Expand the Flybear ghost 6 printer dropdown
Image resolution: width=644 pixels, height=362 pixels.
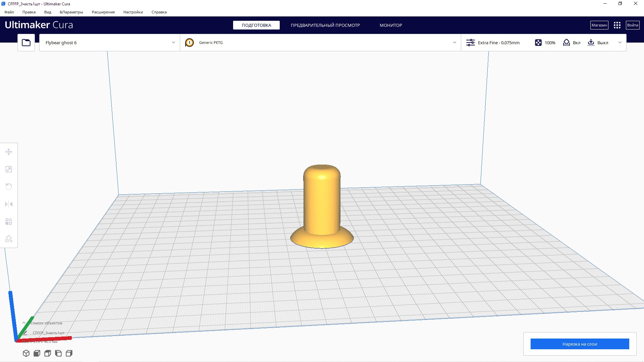[x=109, y=43]
